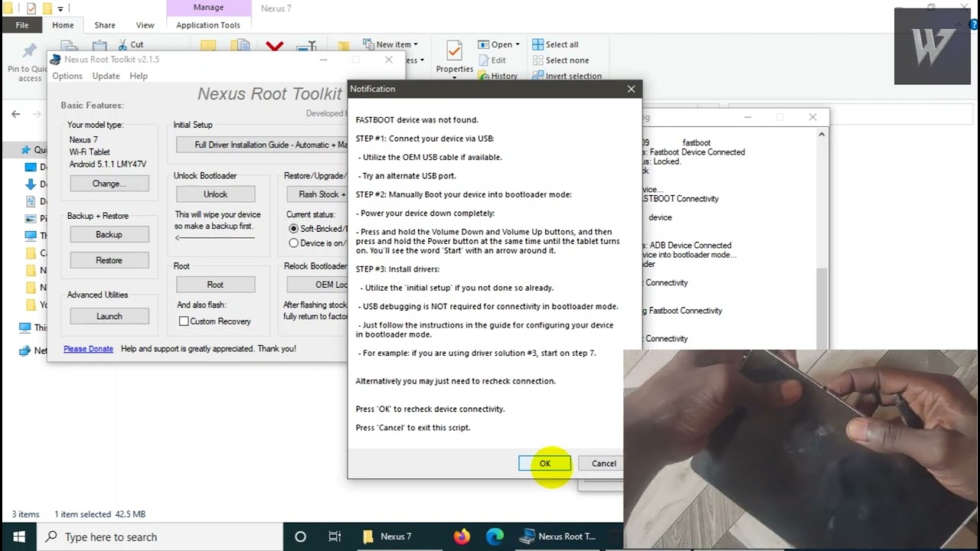Click the Advanced Utilities Launch button
The image size is (980, 551).
(109, 316)
